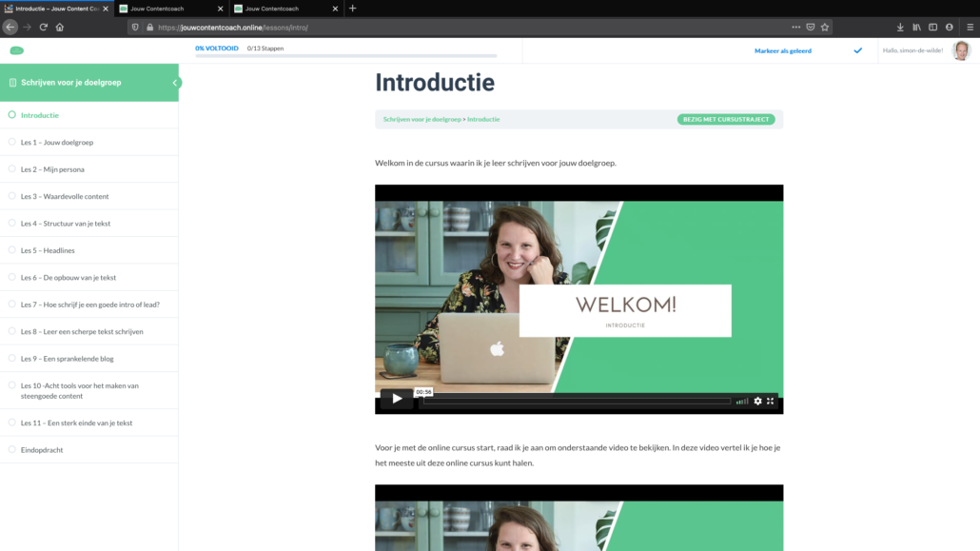
Task: Click the video progress bar
Action: pyautogui.click(x=577, y=401)
